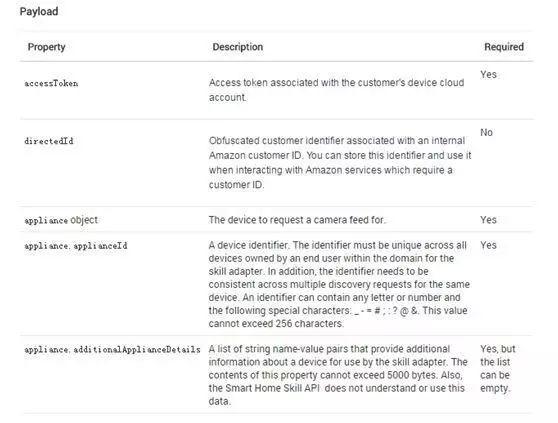Viewport: 558px width, 423px height.
Task: Click the text 'cannot exceed 256 characters'
Action: (276, 324)
